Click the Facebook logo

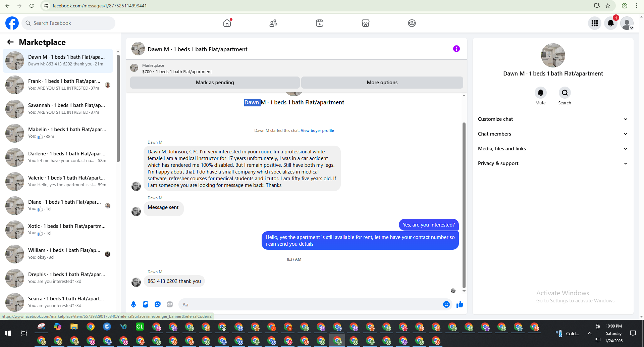[12, 23]
